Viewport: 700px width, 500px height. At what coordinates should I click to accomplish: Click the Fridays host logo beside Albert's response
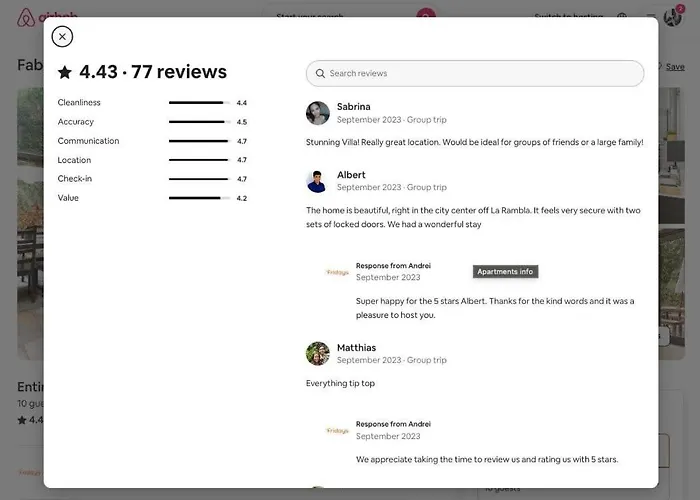[337, 272]
